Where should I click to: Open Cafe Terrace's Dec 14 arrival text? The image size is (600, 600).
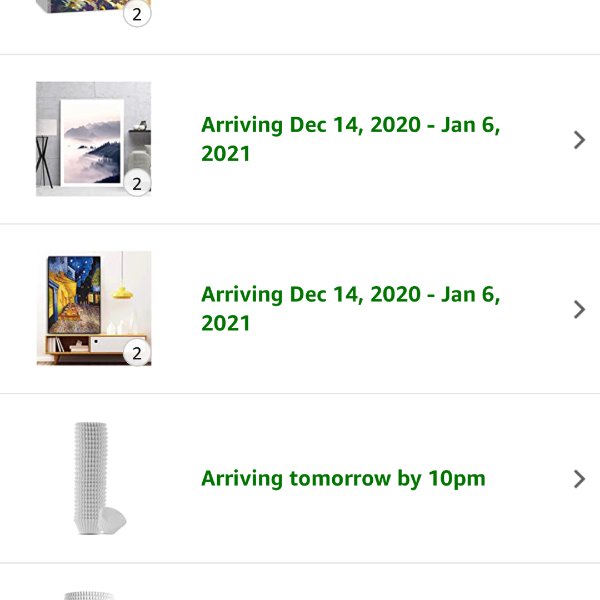coord(350,308)
